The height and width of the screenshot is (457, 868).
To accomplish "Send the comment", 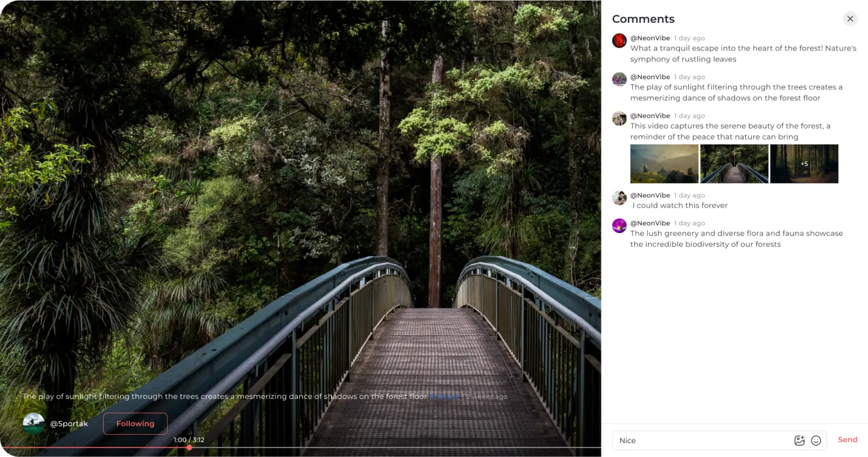I will click(x=847, y=440).
